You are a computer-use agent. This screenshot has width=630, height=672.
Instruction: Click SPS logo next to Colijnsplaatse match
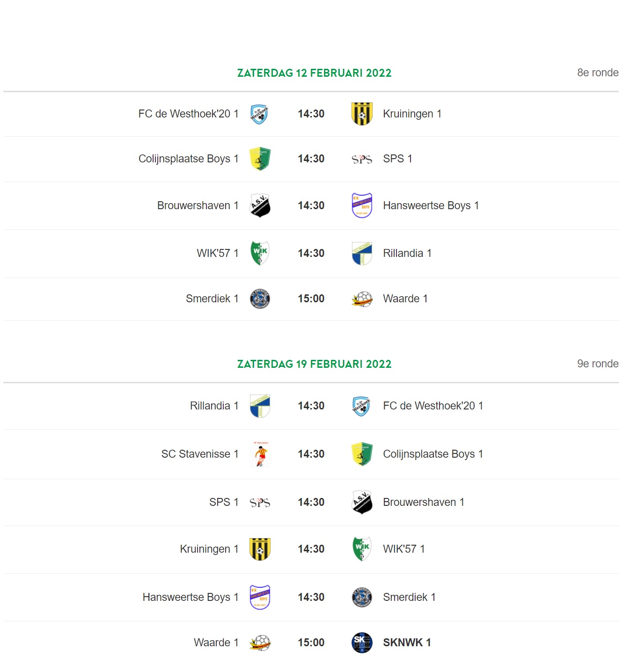tap(362, 159)
